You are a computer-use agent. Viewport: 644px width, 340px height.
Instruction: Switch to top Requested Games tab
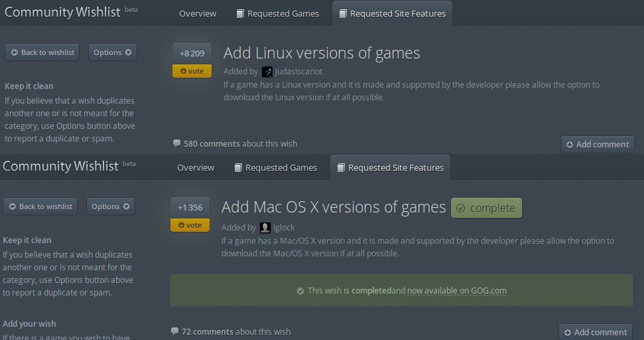click(278, 13)
